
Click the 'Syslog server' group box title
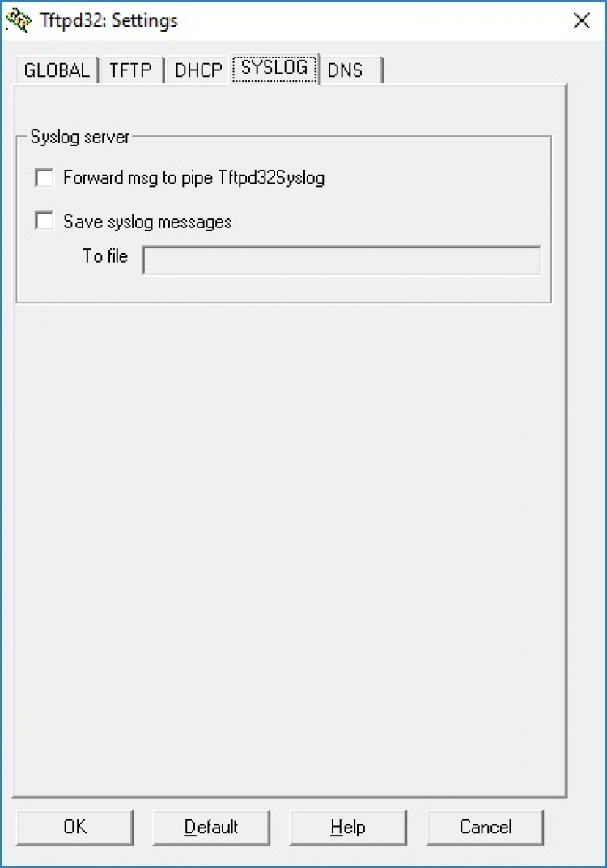pyautogui.click(x=80, y=137)
